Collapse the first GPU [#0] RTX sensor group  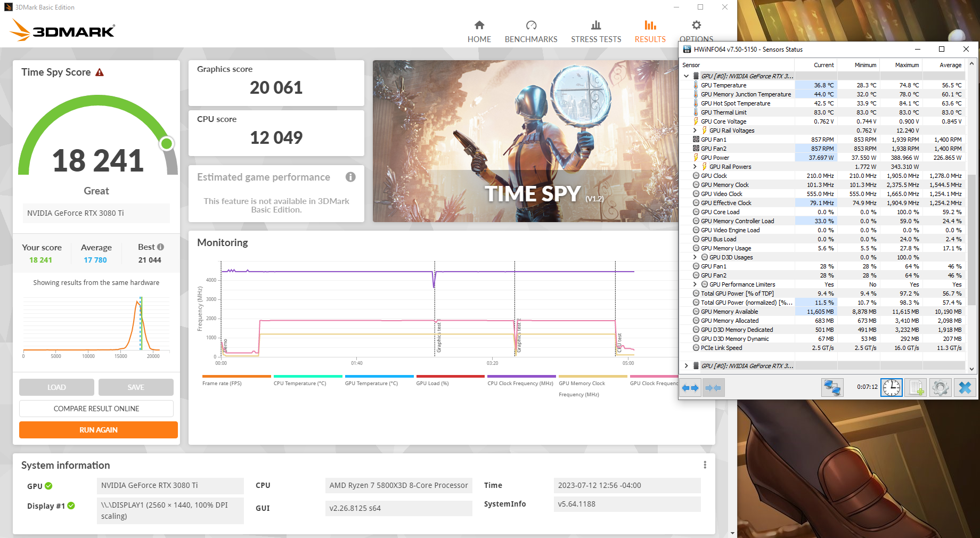tap(687, 76)
